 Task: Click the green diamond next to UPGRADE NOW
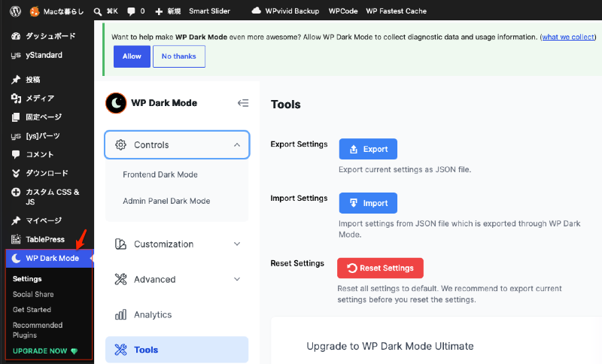74,351
